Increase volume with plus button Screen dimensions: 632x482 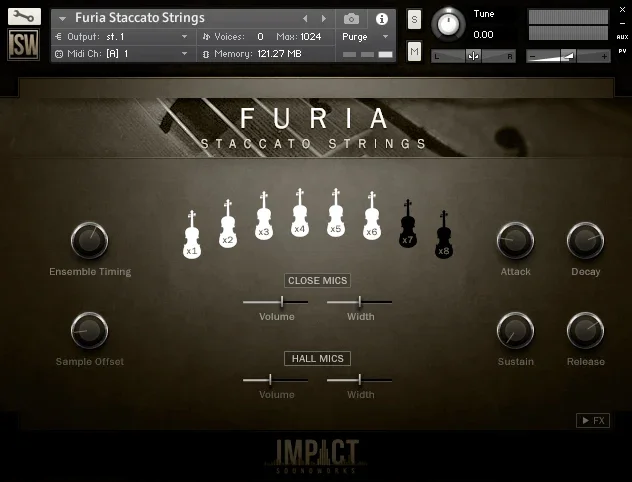click(x=604, y=56)
